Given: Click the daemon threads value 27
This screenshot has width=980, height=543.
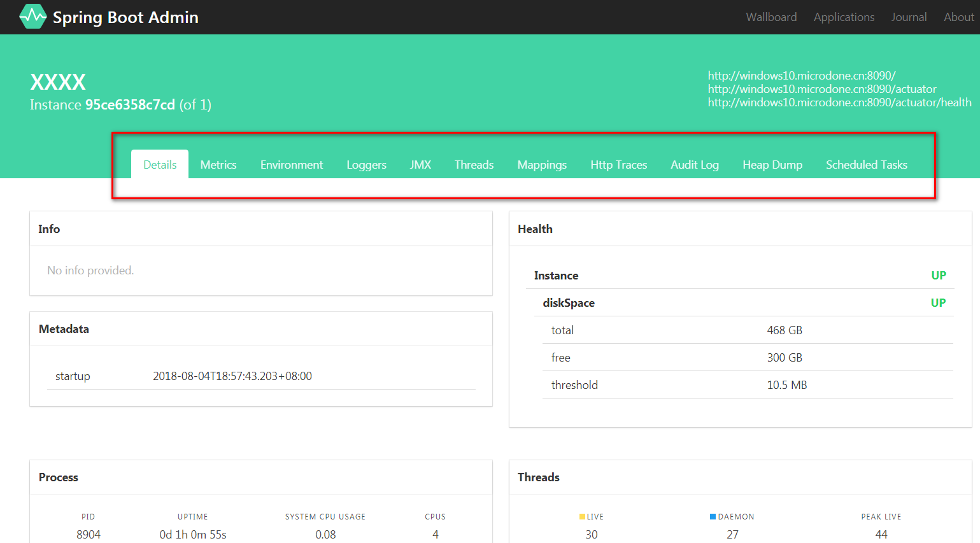Looking at the screenshot, I should (732, 534).
